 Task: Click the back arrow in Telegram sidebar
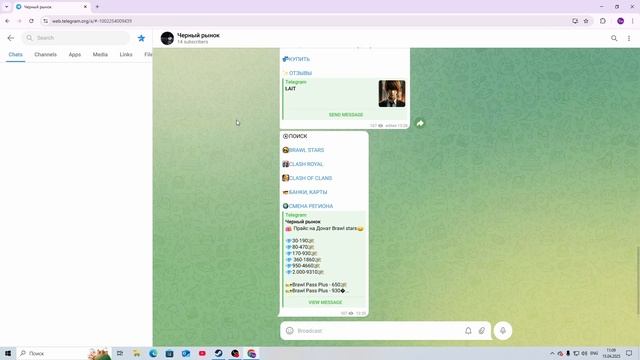pyautogui.click(x=11, y=38)
